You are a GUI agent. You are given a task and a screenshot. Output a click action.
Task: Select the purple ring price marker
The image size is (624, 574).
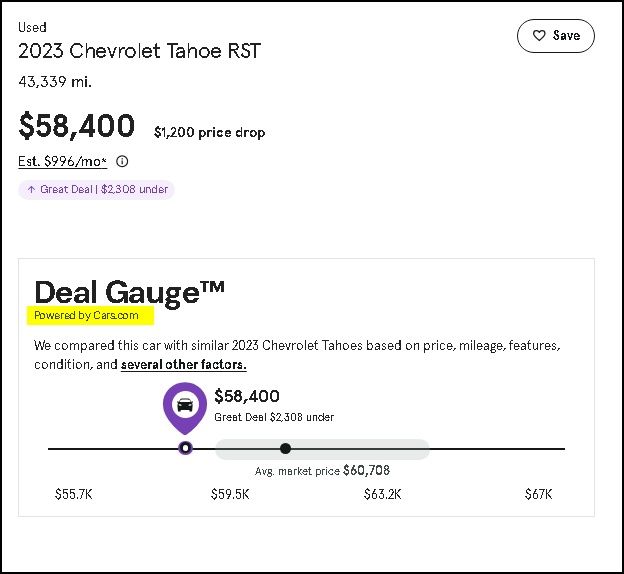click(x=185, y=448)
